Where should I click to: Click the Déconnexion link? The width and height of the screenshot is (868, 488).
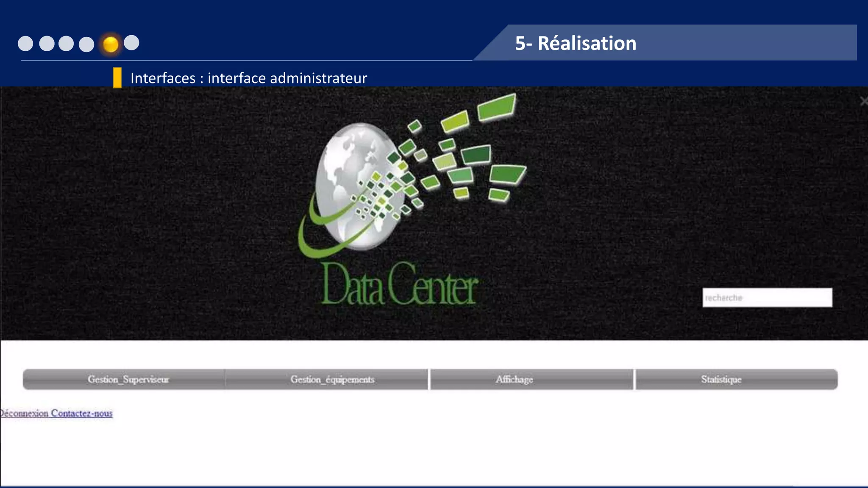tap(24, 413)
